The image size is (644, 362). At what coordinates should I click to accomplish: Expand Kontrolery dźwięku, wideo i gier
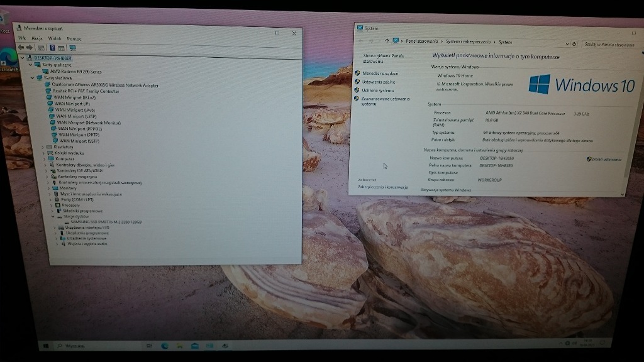pos(45,165)
